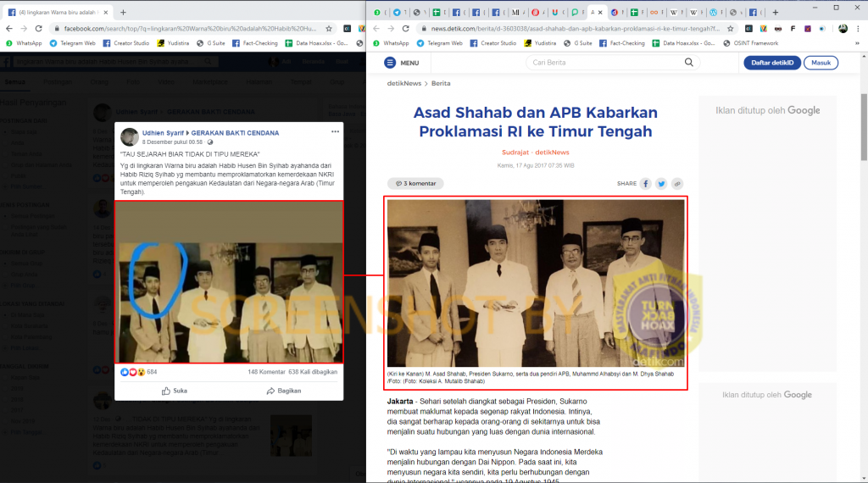The height and width of the screenshot is (483, 868).
Task: Reload the detik news page
Action: tap(405, 28)
